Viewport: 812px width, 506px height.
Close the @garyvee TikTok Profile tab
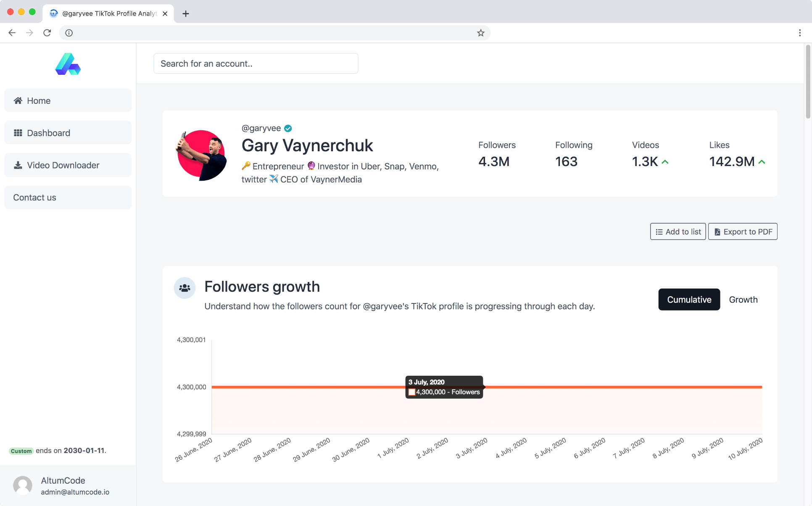pos(165,13)
